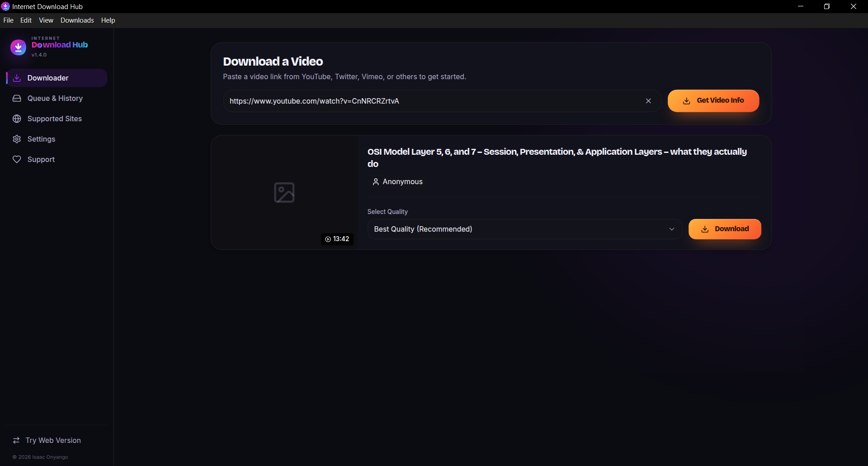Minimize the Internet Download Hub window
The width and height of the screenshot is (868, 466).
point(801,6)
